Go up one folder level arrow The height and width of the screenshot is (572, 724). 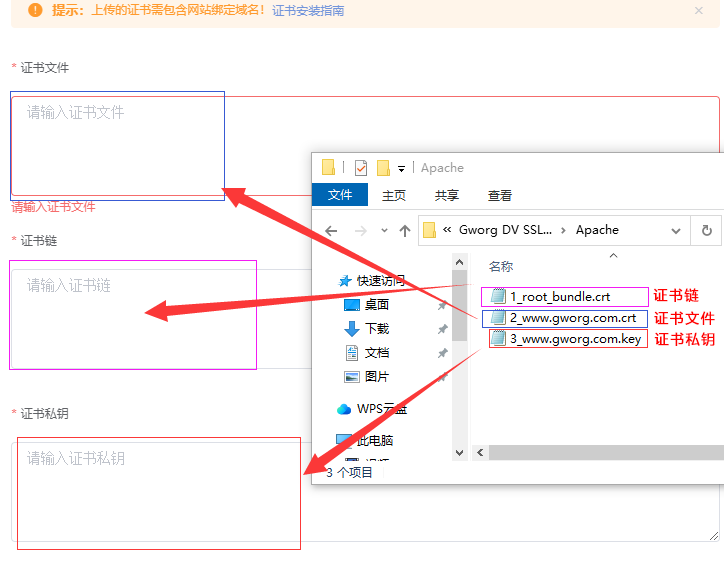click(405, 230)
